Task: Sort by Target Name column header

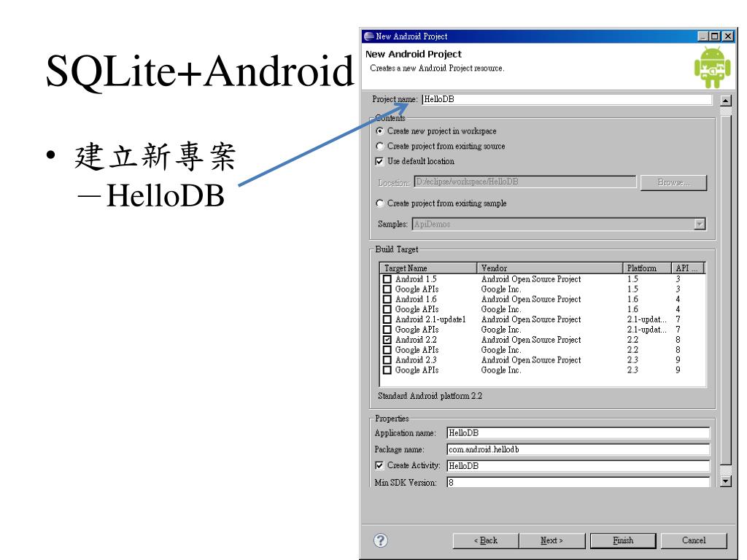Action: (x=428, y=268)
